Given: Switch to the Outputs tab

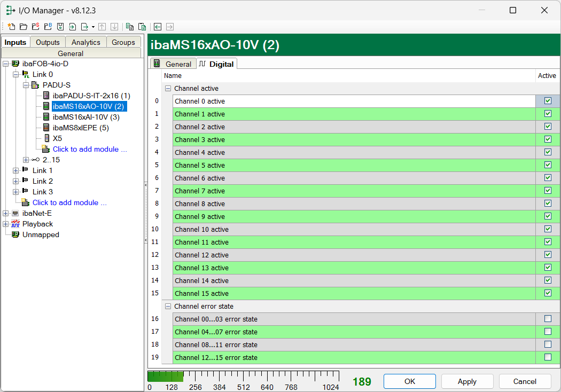Looking at the screenshot, I should 48,42.
